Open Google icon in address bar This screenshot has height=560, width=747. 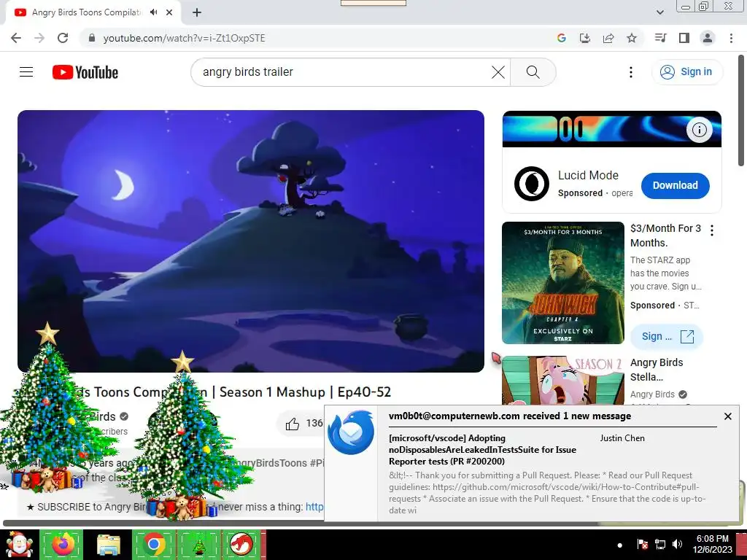coord(562,38)
